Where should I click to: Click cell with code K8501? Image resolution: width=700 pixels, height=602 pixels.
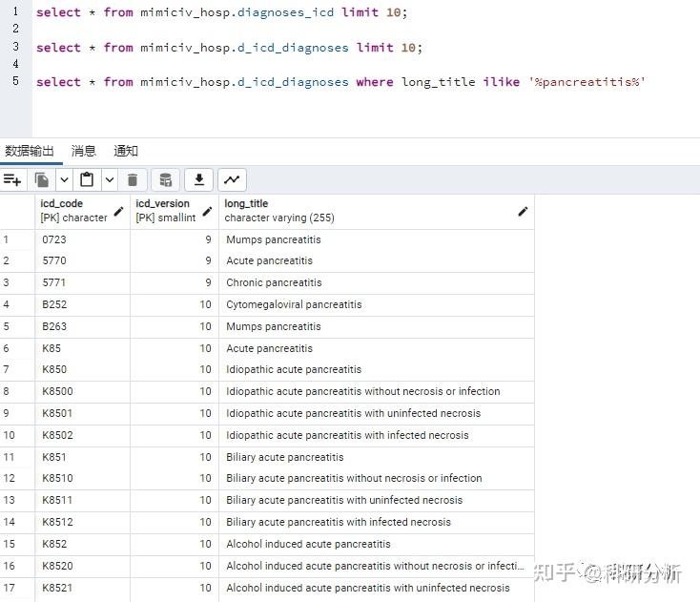click(82, 414)
